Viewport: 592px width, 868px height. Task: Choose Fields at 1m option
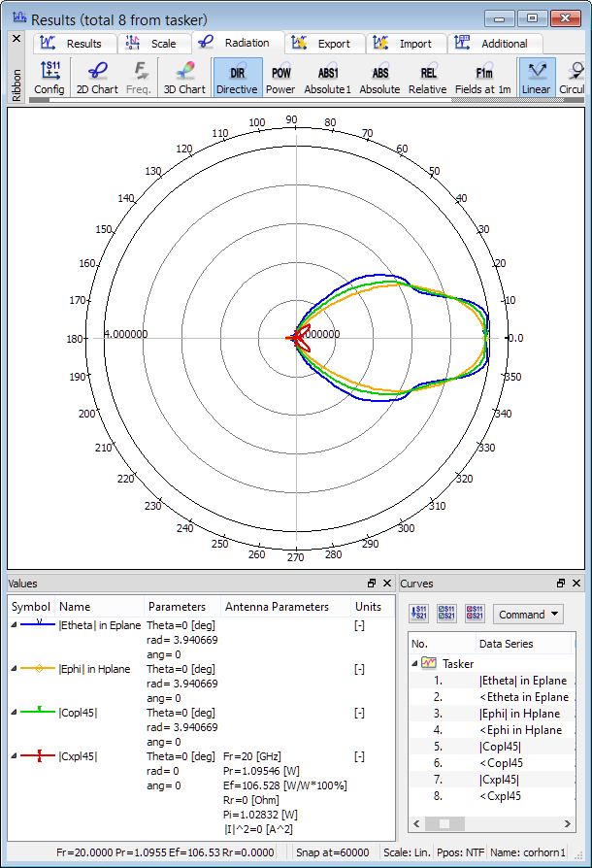483,78
